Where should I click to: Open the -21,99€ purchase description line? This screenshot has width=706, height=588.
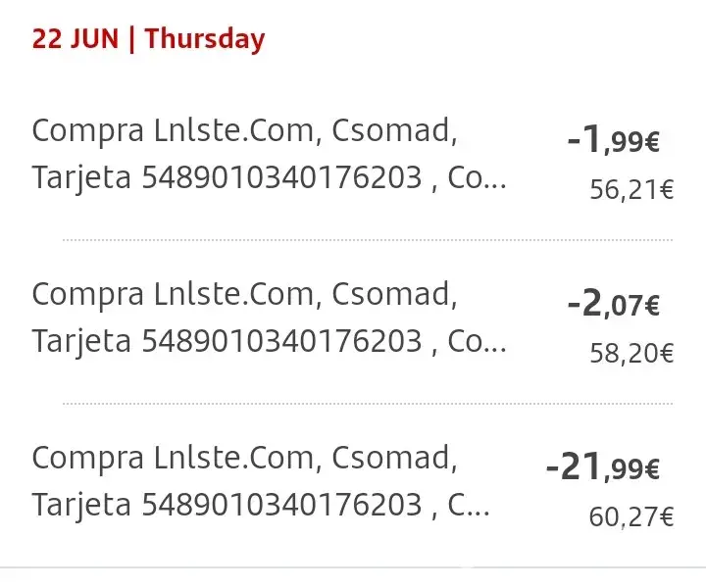[x=243, y=458]
